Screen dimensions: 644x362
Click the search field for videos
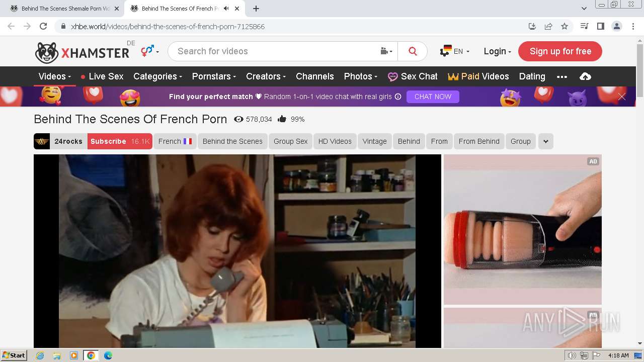[274, 51]
